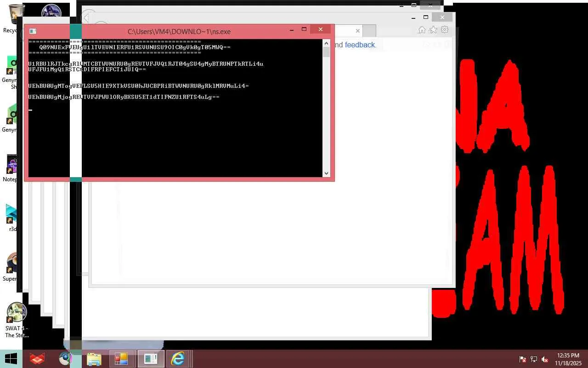Click the muted volume tray icon
588x368 pixels.
[x=545, y=359]
